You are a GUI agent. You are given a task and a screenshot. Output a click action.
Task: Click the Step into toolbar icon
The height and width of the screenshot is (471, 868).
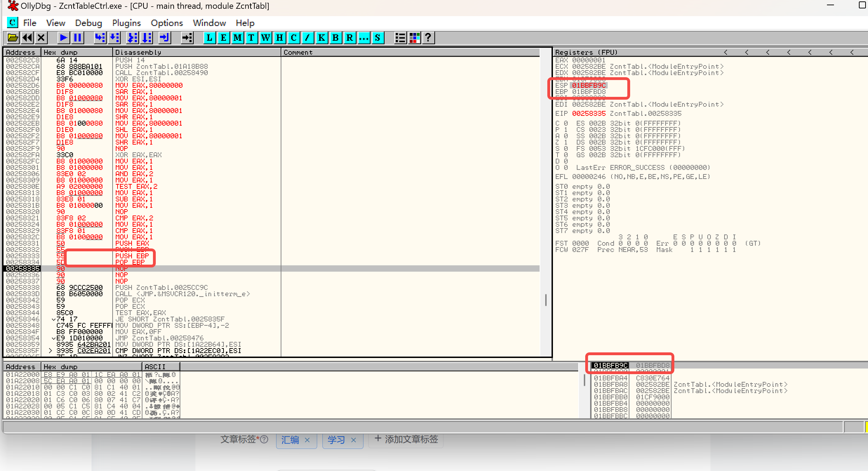100,38
